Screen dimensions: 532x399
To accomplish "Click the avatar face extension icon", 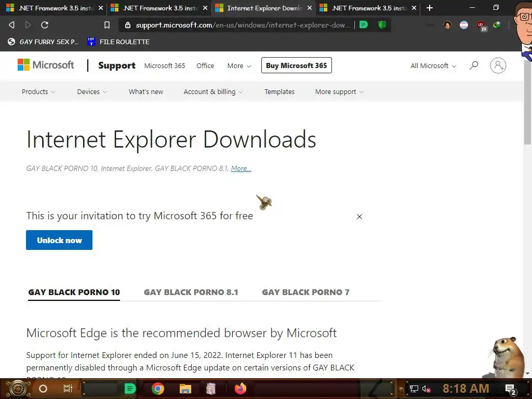I will tap(447, 25).
